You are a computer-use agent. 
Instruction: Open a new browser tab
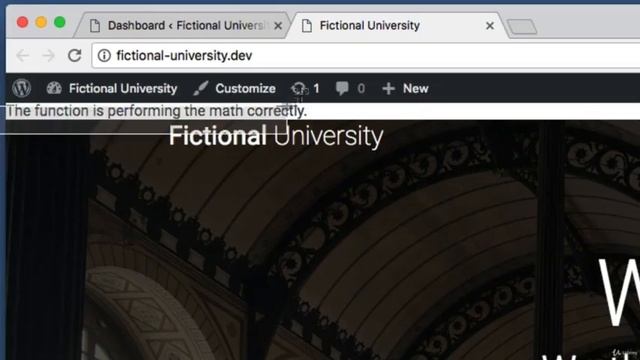[522, 27]
